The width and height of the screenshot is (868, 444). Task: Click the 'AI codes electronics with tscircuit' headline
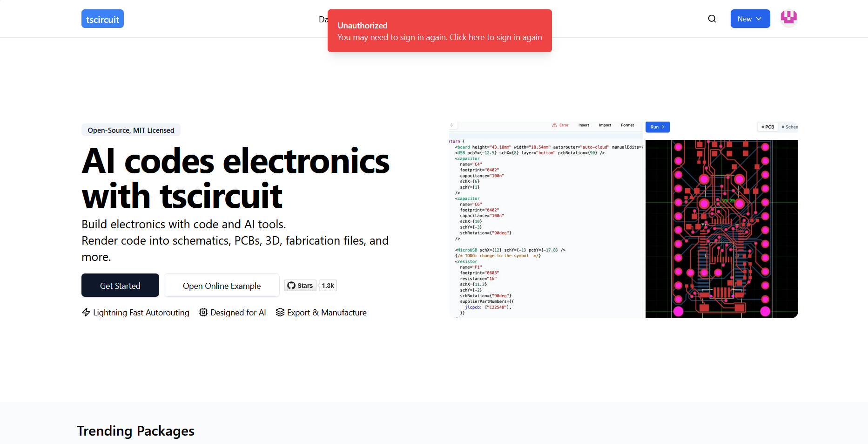tap(236, 178)
